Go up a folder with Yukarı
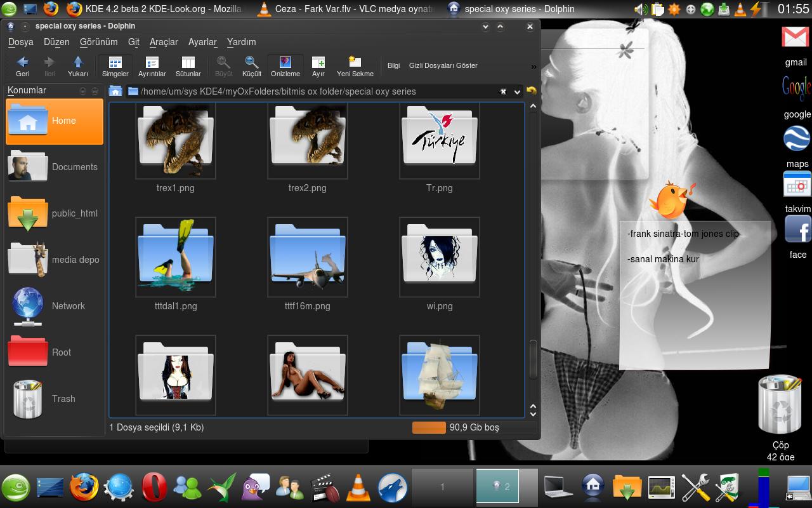812x508 pixels. (78, 66)
